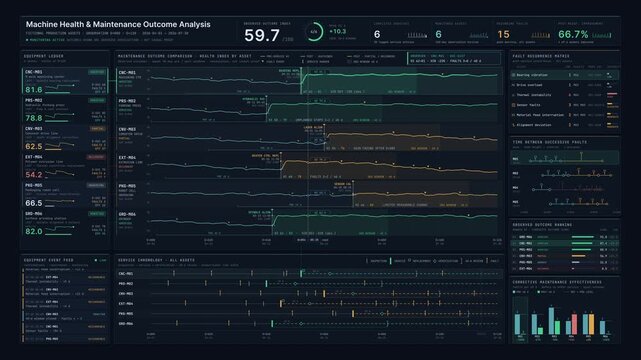Click the PKG-M05 orange service marker in chronology
The image size is (641, 360).
coord(353,313)
